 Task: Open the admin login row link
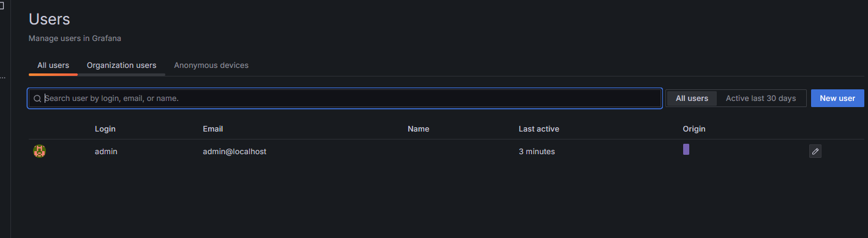click(106, 151)
